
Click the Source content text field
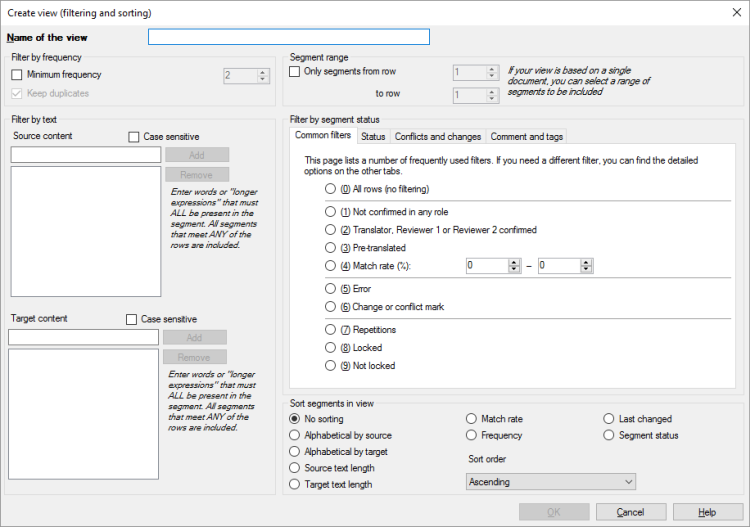(x=84, y=155)
